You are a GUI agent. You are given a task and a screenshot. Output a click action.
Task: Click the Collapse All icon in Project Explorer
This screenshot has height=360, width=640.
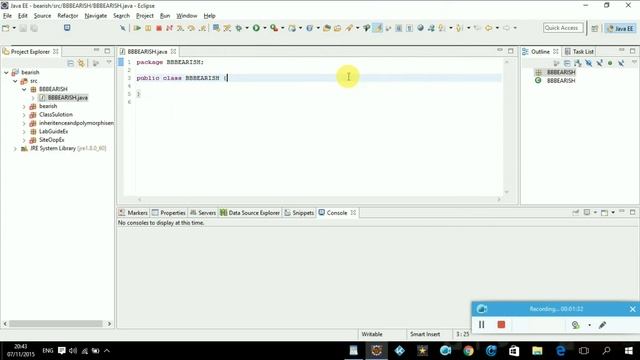(71, 63)
